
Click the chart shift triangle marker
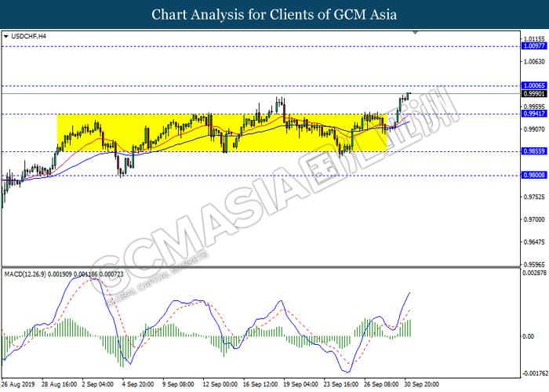(415, 33)
